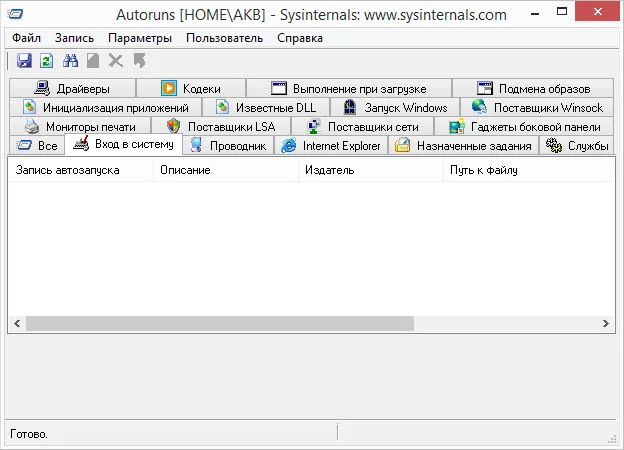Select the Поставщики LSA tab
Screen dimensions: 624x450
pos(221,127)
